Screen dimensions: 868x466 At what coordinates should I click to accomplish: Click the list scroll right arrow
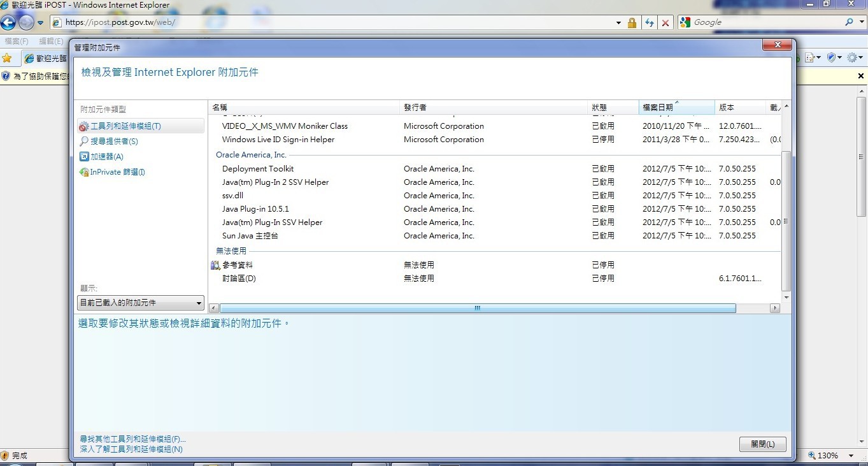click(x=775, y=309)
